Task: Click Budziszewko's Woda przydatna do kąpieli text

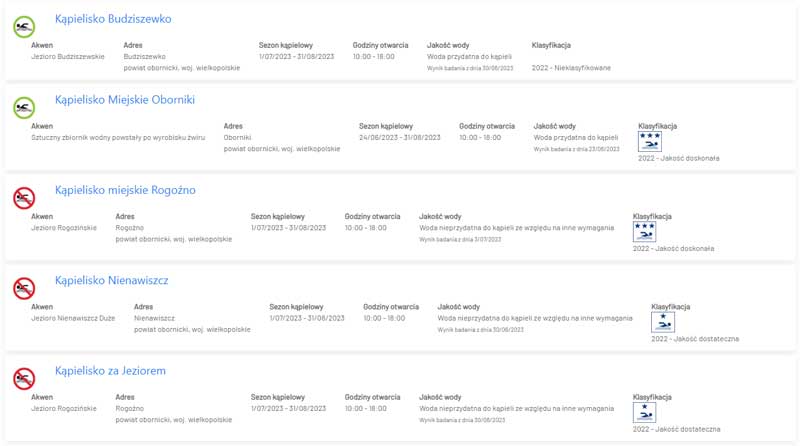Action: [x=469, y=57]
